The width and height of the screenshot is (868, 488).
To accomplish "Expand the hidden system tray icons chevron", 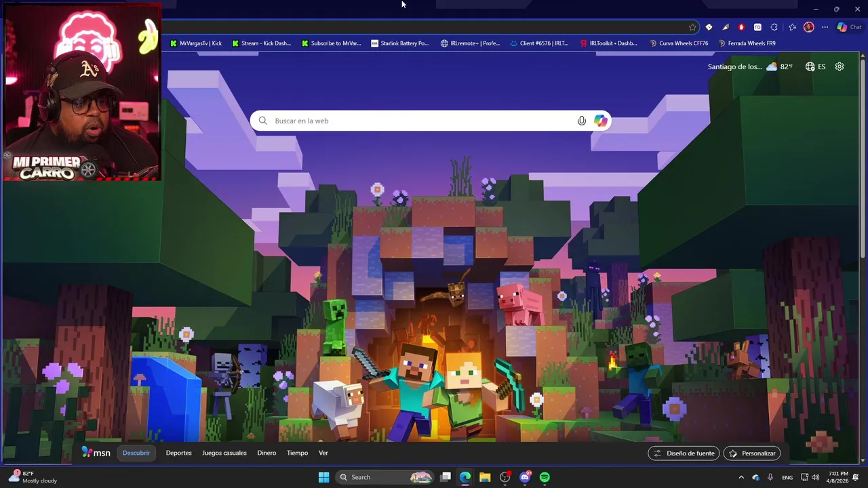I will click(x=741, y=477).
